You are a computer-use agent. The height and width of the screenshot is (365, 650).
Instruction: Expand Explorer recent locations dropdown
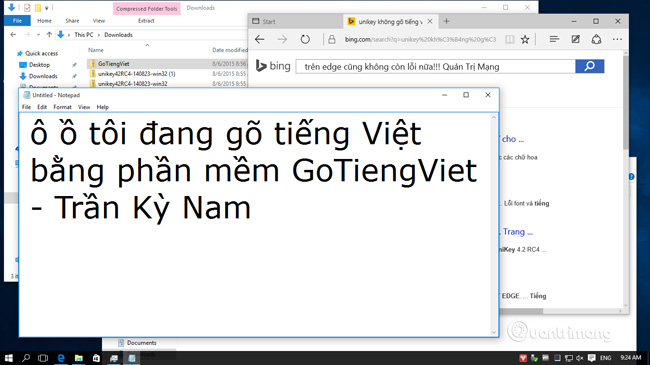[x=38, y=35]
